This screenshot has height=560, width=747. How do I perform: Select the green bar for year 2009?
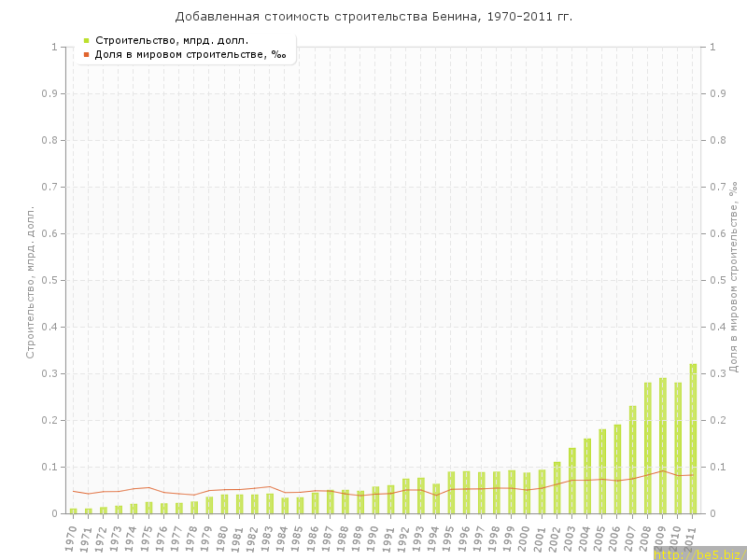pos(663,446)
